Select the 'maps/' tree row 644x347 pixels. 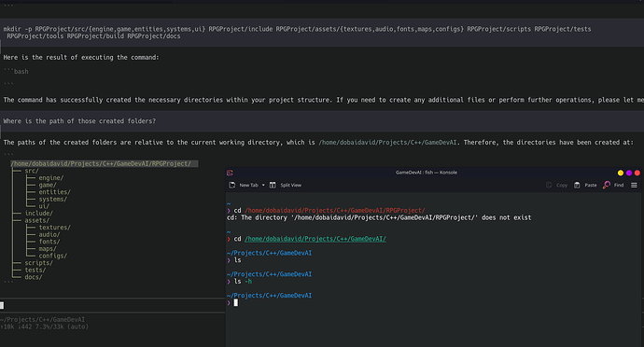(x=48, y=249)
